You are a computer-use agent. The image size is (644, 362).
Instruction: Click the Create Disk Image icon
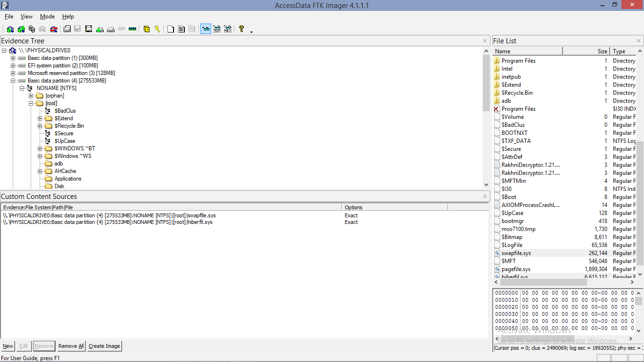pyautogui.click(x=67, y=29)
